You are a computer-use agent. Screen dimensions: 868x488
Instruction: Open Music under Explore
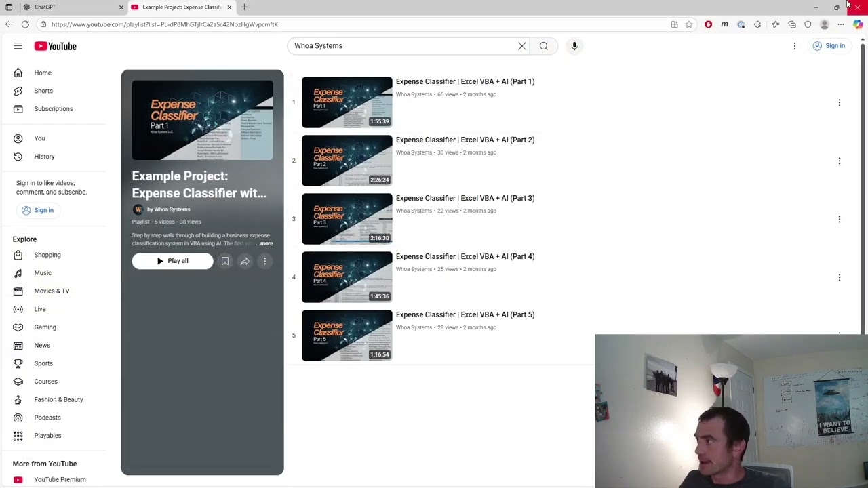(x=43, y=273)
